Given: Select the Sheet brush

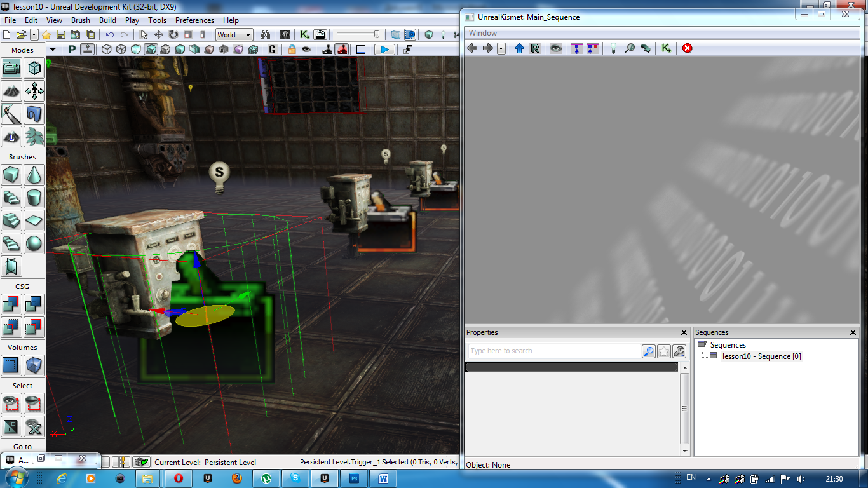Looking at the screenshot, I should coord(34,220).
